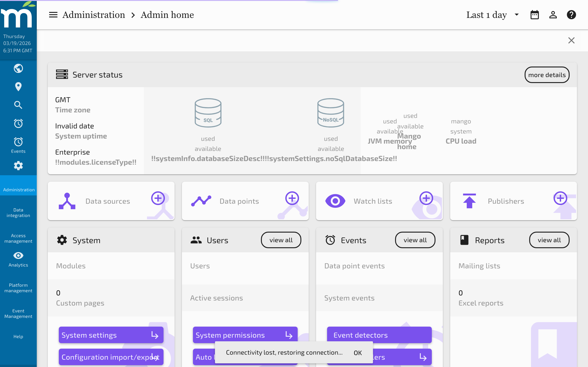Add a new Data point with plus icon
Viewport: 588px width, 367px height.
[292, 198]
